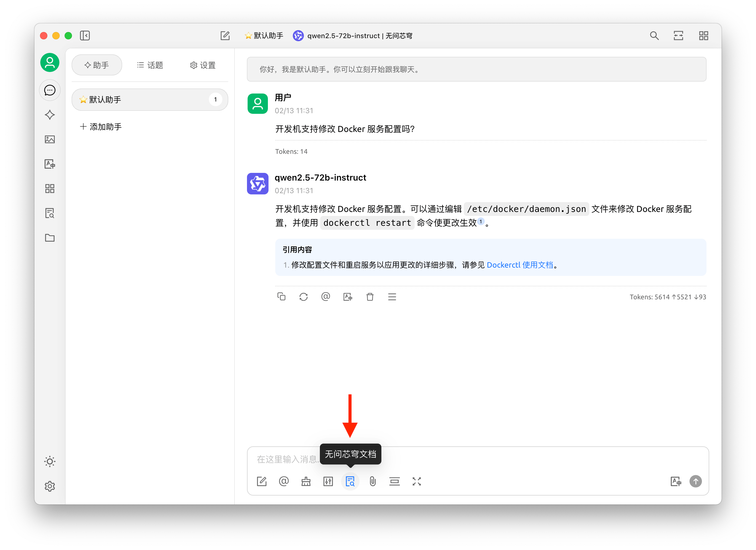Click the 默认助手 conversation item

click(147, 99)
